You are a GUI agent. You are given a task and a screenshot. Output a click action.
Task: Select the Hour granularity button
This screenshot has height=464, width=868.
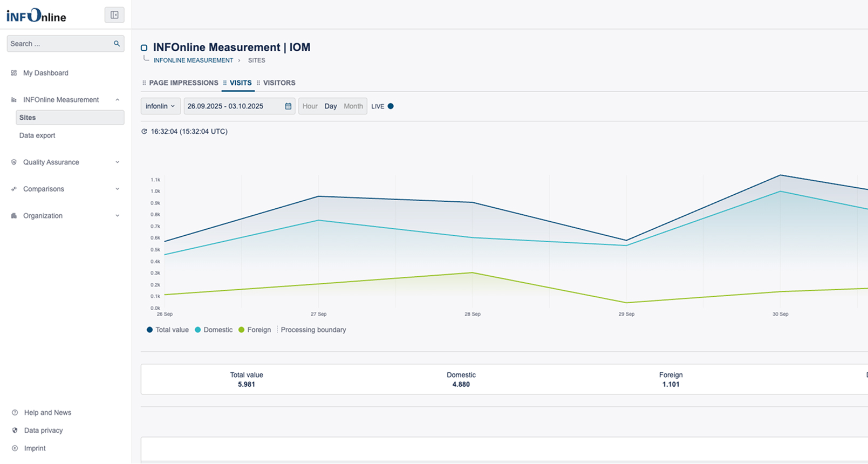click(x=310, y=106)
